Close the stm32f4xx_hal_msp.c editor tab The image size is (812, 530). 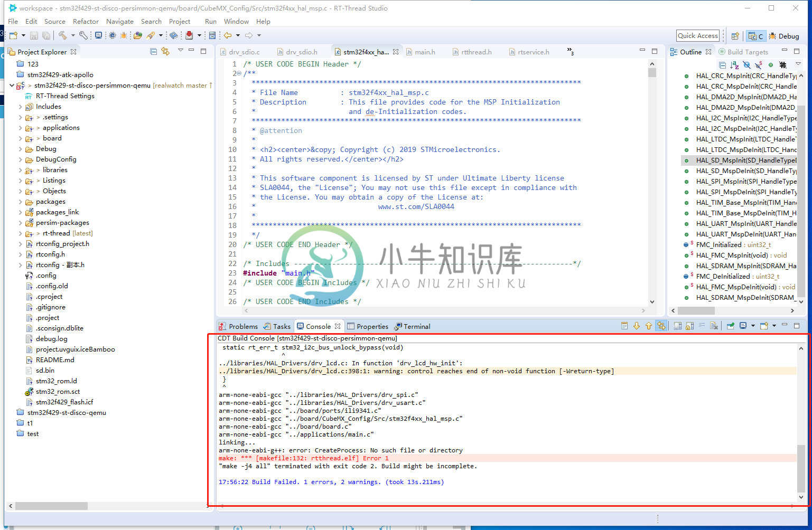(396, 52)
